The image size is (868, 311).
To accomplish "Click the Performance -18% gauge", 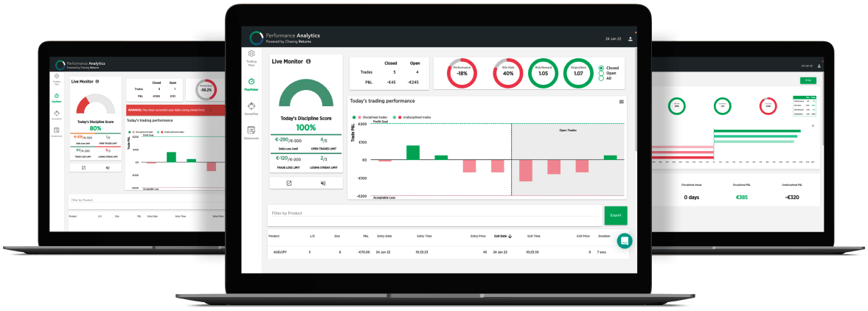I will click(x=462, y=73).
